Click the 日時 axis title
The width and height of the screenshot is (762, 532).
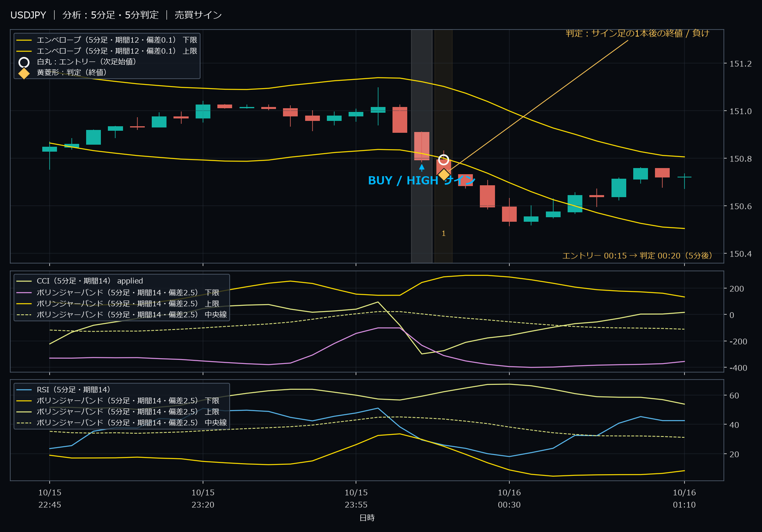(367, 518)
